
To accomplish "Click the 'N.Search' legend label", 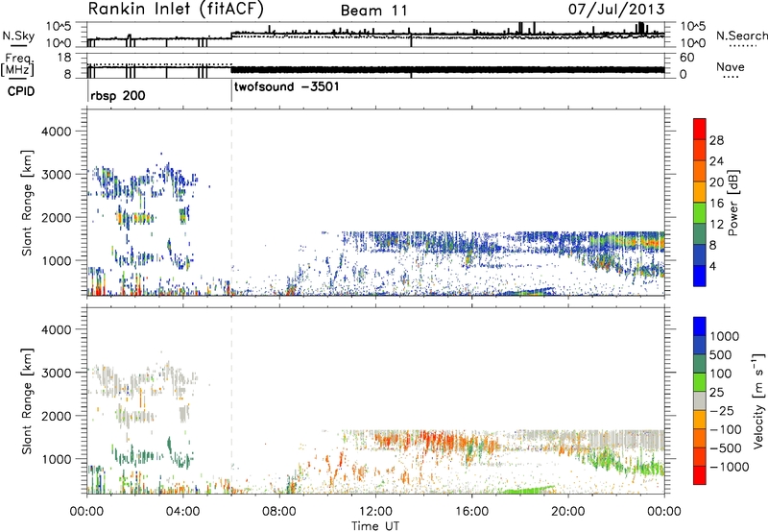I will (742, 36).
